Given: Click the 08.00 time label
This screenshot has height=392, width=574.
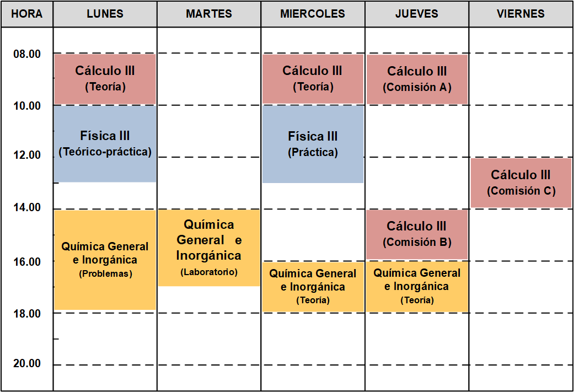Looking at the screenshot, I should click(x=27, y=54).
